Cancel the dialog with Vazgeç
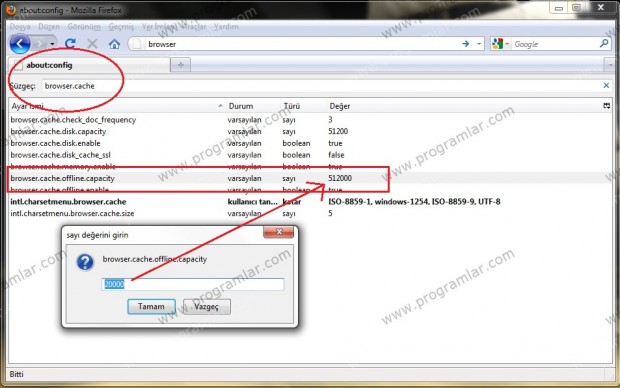This screenshot has width=620, height=388. pyautogui.click(x=207, y=307)
